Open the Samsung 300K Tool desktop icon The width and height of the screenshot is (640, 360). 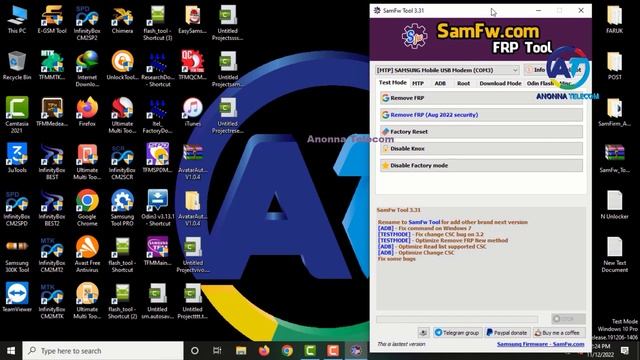point(17,254)
